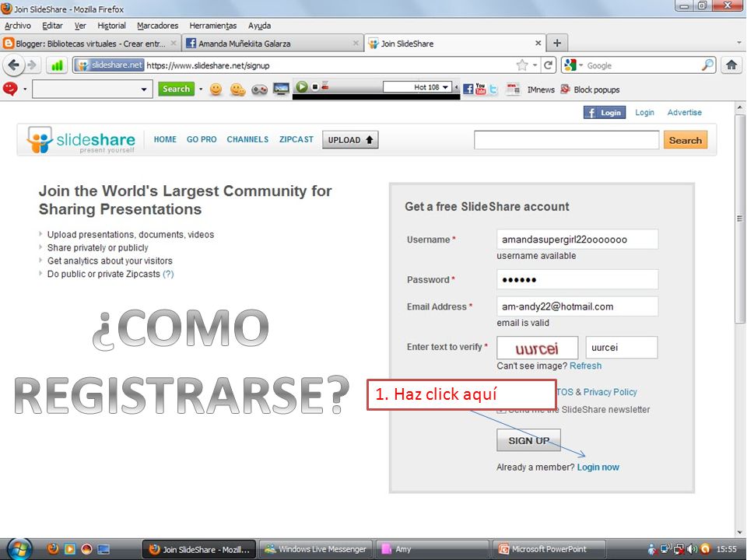Open the toolbar search box dropdown arrow
The image size is (747, 560).
pos(143,89)
